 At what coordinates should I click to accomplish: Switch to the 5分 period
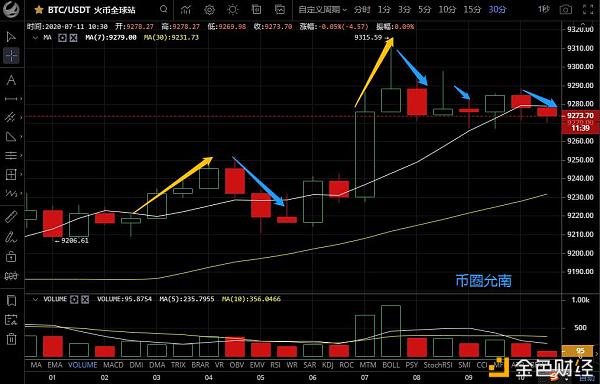point(424,10)
